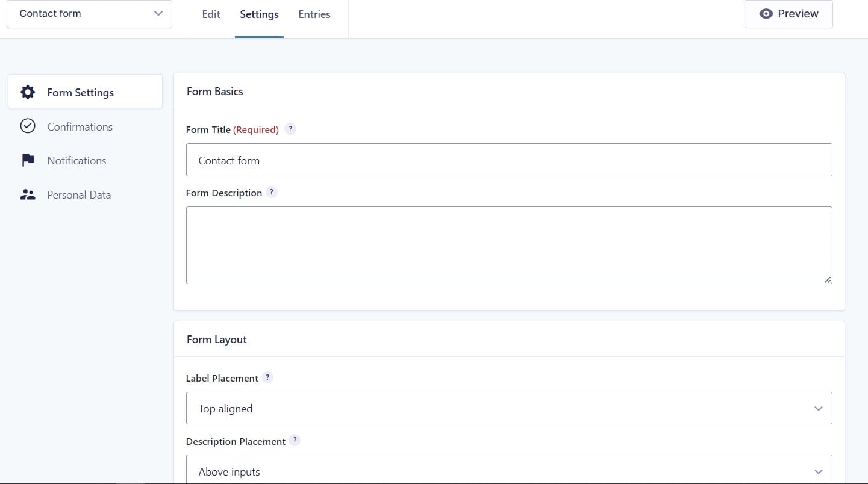This screenshot has height=484, width=868.
Task: Click the Personal Data people icon
Action: [28, 194]
